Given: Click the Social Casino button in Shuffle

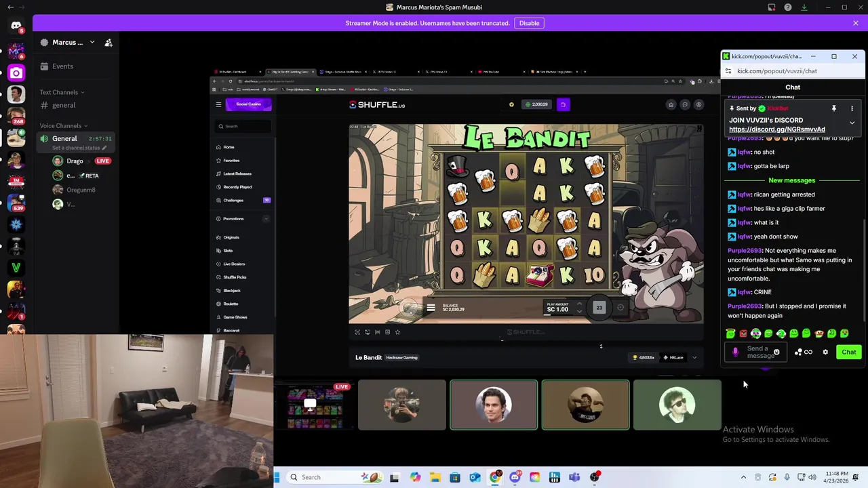Looking at the screenshot, I should [249, 104].
